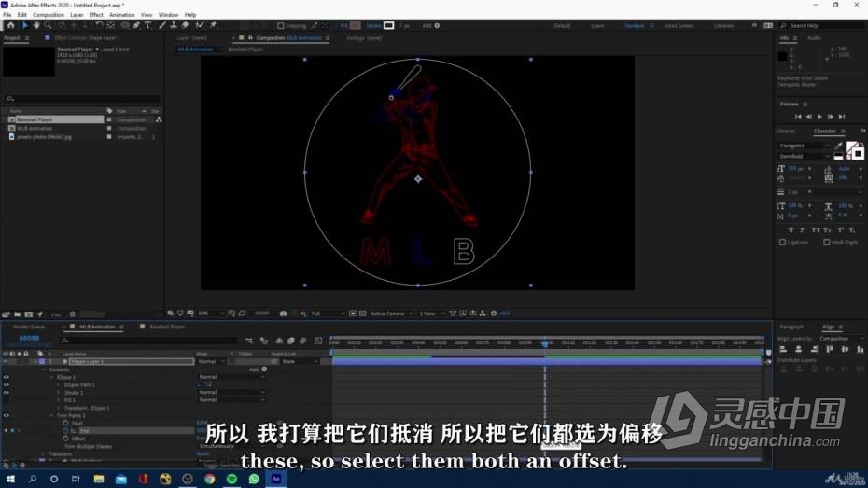The width and height of the screenshot is (868, 488).
Task: Open the File menu
Action: (7, 15)
